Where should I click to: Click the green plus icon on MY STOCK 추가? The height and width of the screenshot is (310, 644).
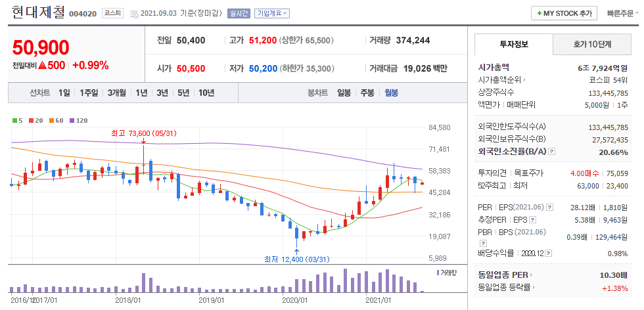click(x=539, y=13)
